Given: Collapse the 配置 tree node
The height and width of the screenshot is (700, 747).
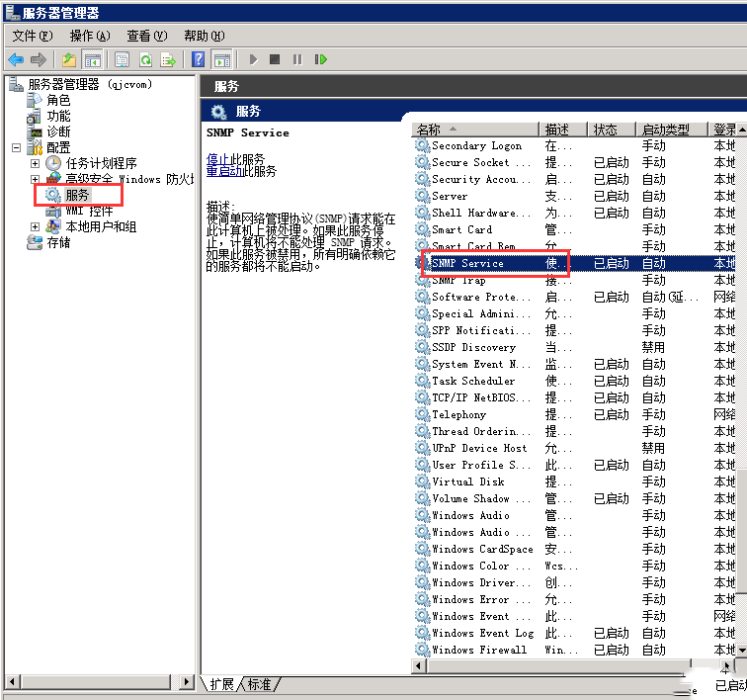Looking at the screenshot, I should point(16,147).
